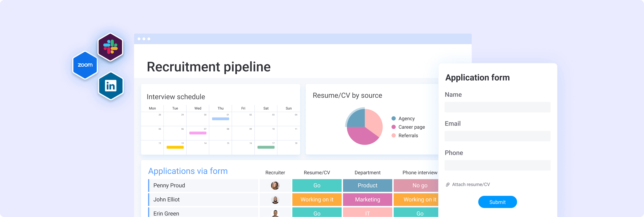Screen dimensions: 644x217
Task: Click the Sun column header in calendar
Action: click(288, 108)
